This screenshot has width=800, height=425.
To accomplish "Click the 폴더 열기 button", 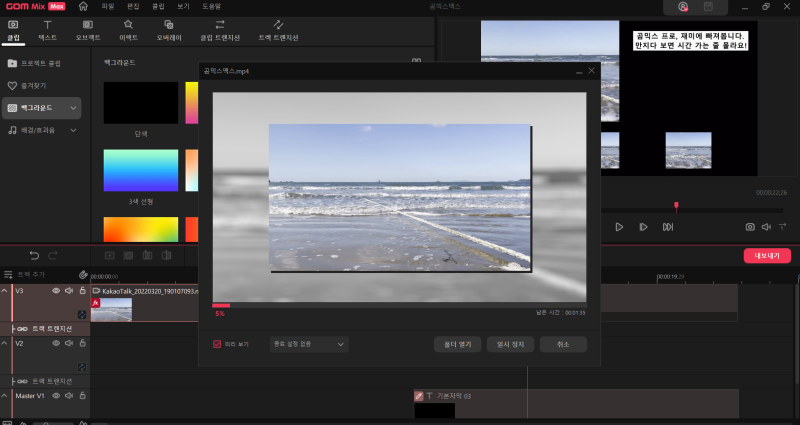I will point(458,344).
